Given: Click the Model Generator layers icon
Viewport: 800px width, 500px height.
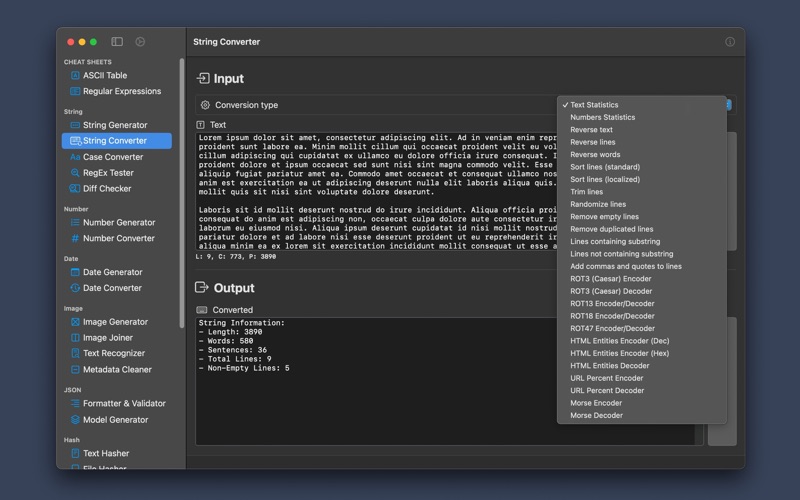Looking at the screenshot, I should click(x=75, y=420).
